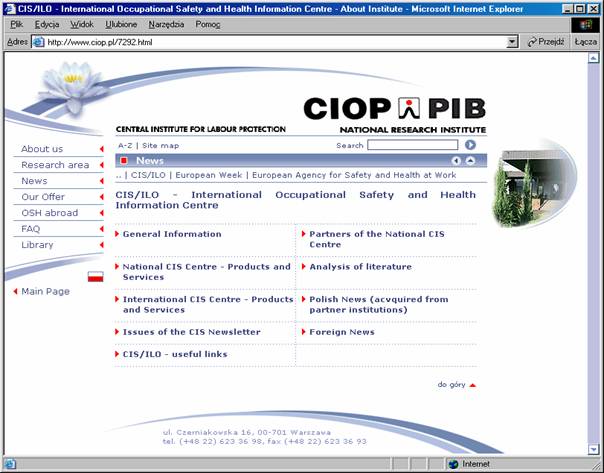Screen dimensions: 604x473
Task: Click the parent '..' breadcrumb link
Action: coord(118,176)
